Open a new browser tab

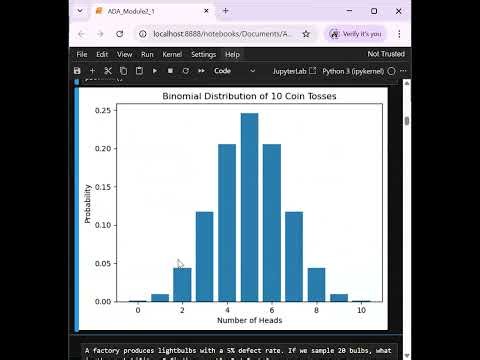[226, 11]
